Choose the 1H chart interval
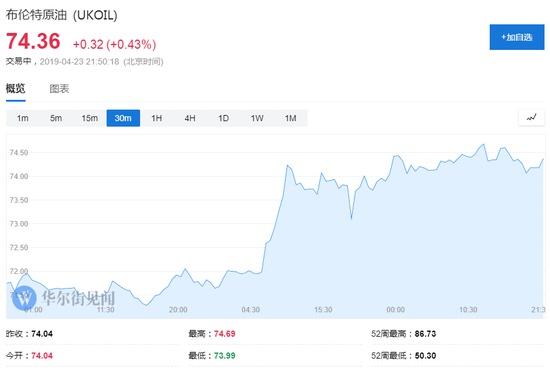Screen dimensions: 550x372 [x=157, y=118]
